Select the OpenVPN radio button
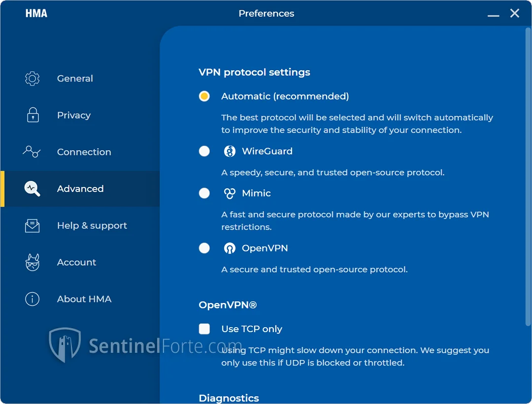This screenshot has height=404, width=532. tap(204, 248)
